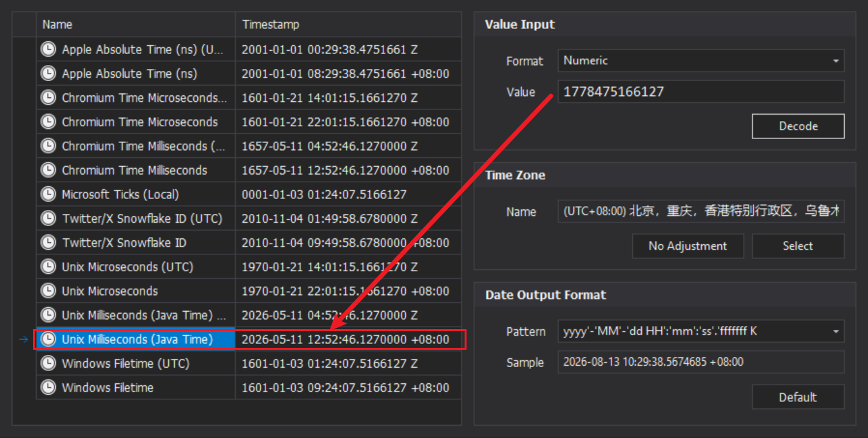Click clock icon of Unix Microseconds (UTC)
Screen dimensions: 868x438
point(48,267)
